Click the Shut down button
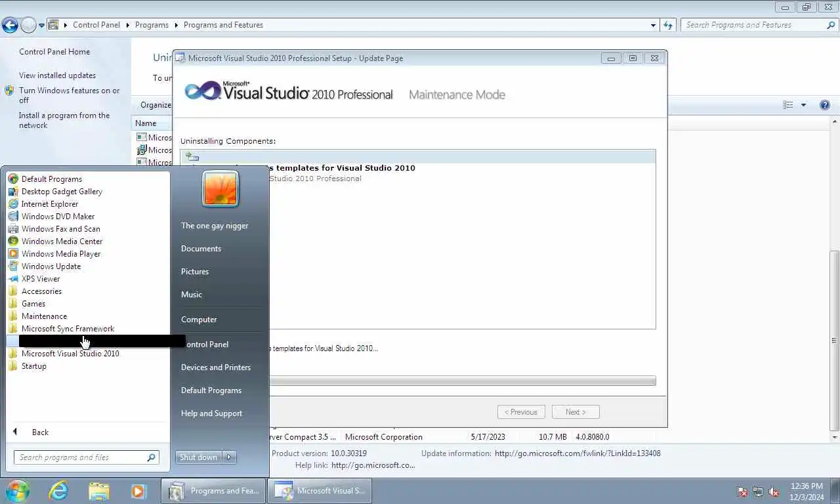The image size is (840, 504). click(x=198, y=457)
